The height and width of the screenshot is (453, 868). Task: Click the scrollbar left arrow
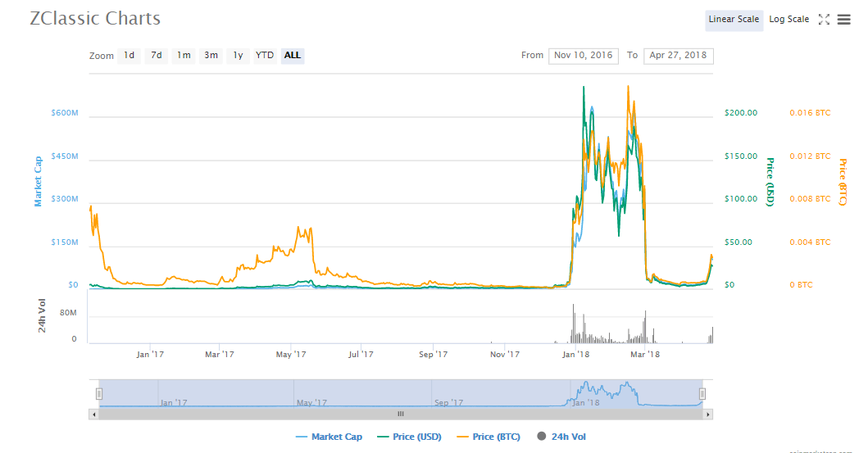(93, 414)
